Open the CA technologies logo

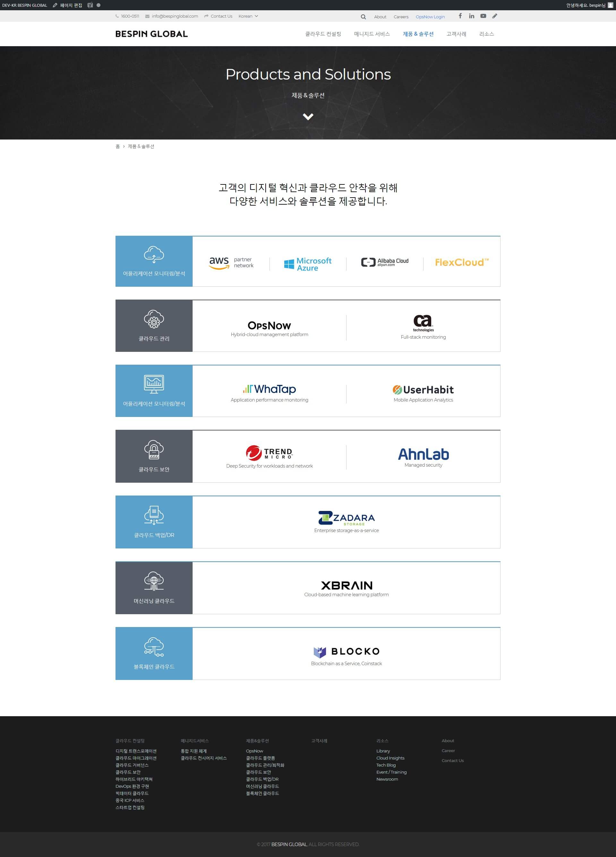(423, 323)
